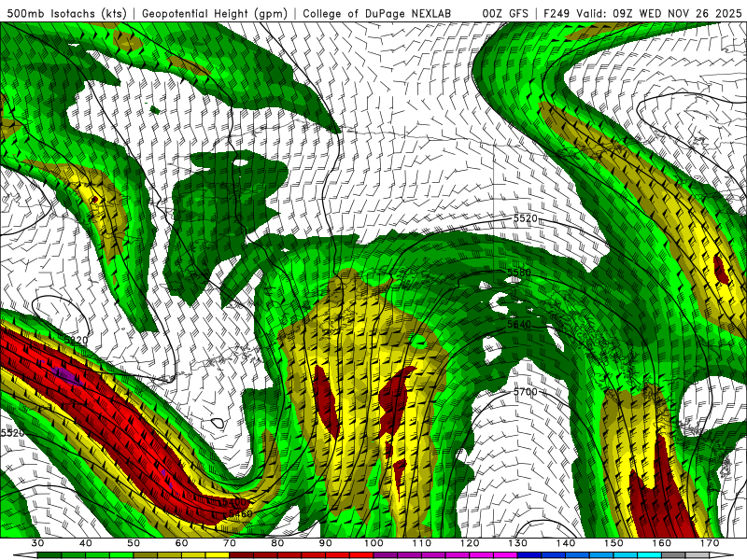Click the 5220 contour label above the jet
Image resolution: width=747 pixels, height=560 pixels.
point(76,340)
